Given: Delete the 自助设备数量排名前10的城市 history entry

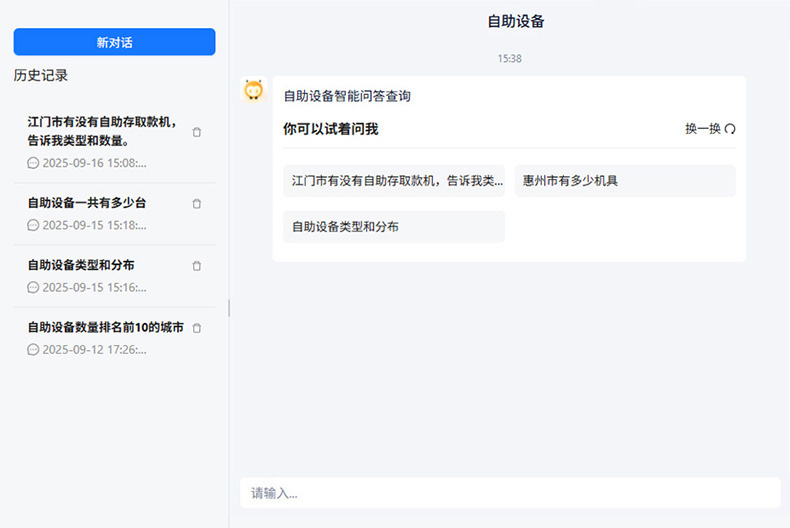Looking at the screenshot, I should point(197,328).
